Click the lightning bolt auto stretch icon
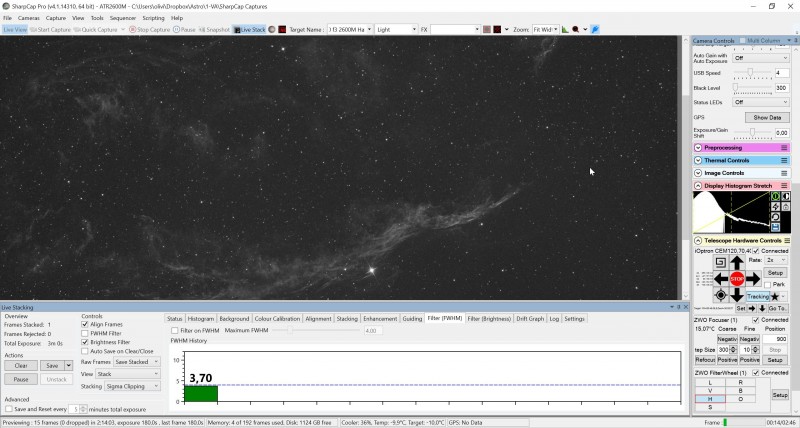This screenshot has width=800, height=428. point(776,207)
